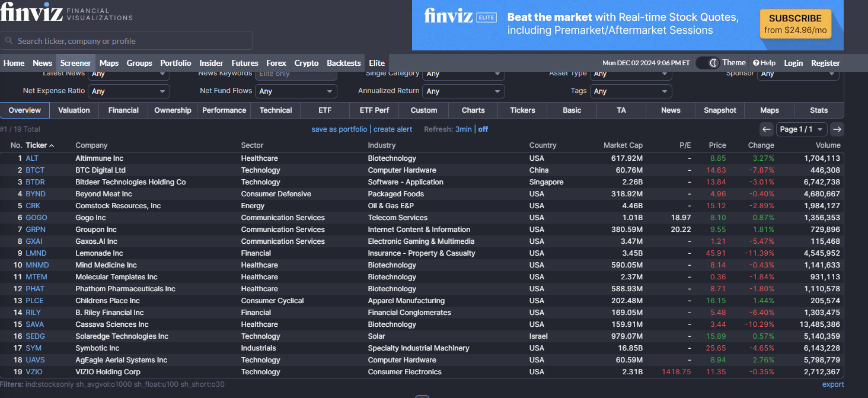Go to next page arrow
The width and height of the screenshot is (868, 398).
tap(837, 129)
